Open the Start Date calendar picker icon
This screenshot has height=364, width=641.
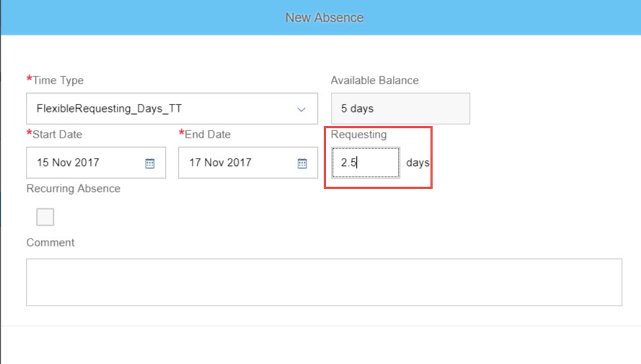click(x=150, y=164)
